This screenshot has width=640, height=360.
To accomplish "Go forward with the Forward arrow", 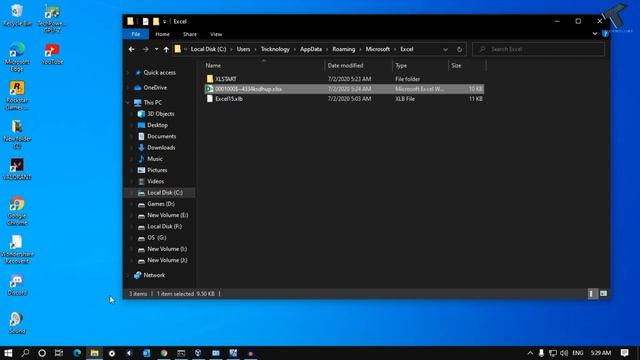I will click(145, 49).
